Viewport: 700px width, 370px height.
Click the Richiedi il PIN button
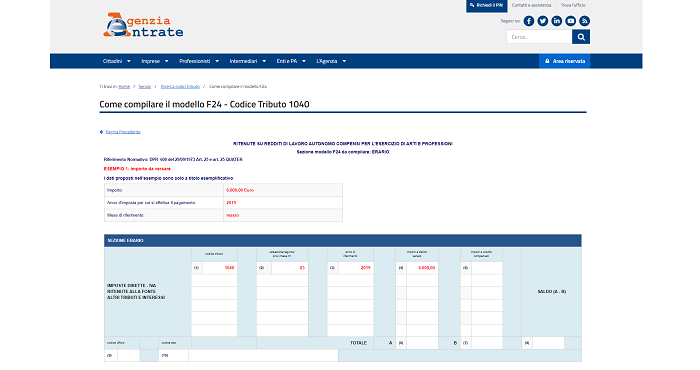point(487,5)
